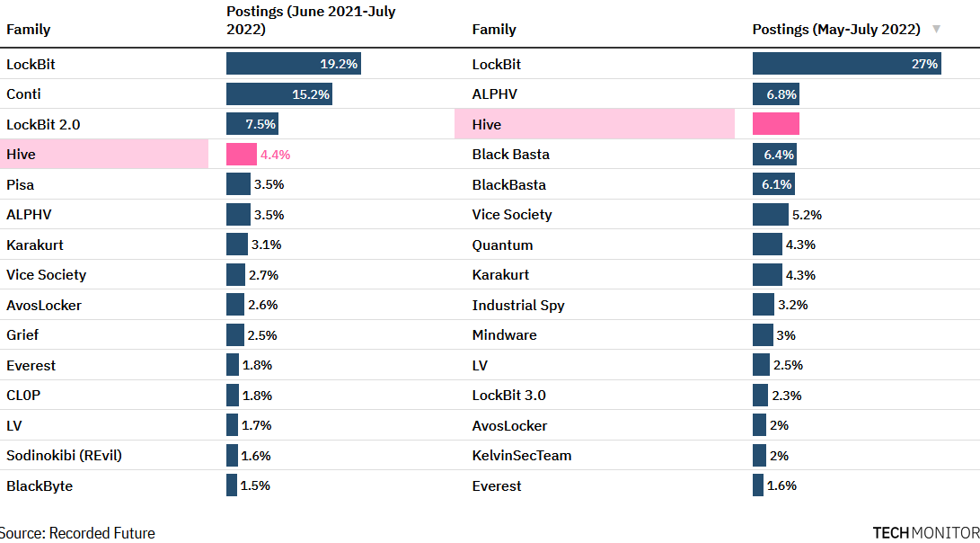This screenshot has width=980, height=543.
Task: Click the Black Basta 6.4% bar
Action: click(x=774, y=155)
